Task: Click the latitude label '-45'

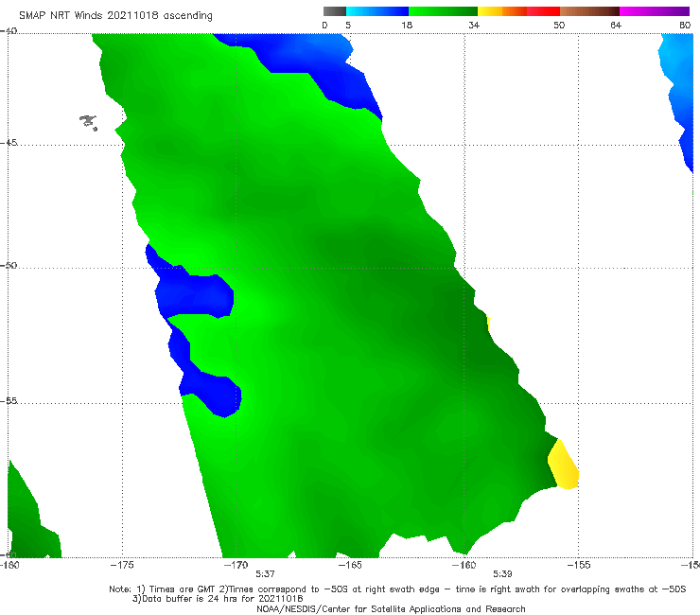Action: [x=9, y=143]
